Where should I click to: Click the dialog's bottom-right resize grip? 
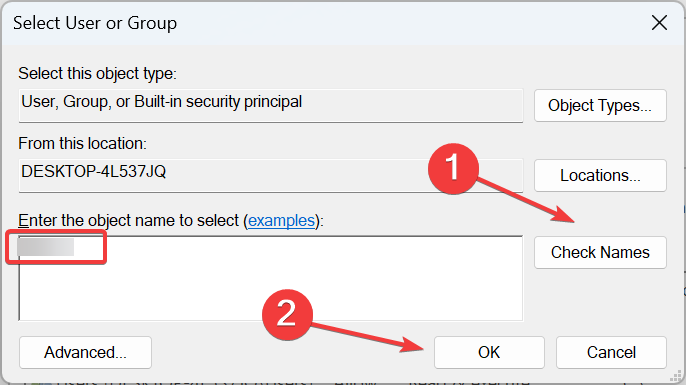[x=676, y=375]
